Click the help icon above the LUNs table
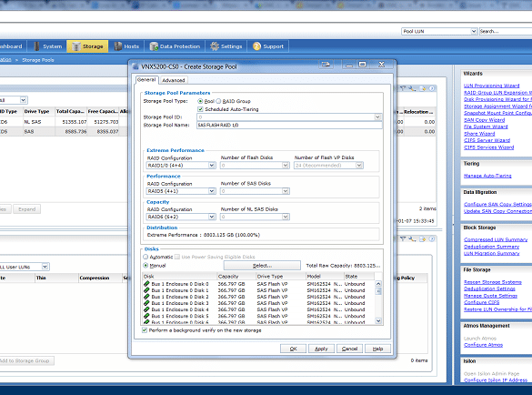Screen dimensions: 532x395 [432, 239]
